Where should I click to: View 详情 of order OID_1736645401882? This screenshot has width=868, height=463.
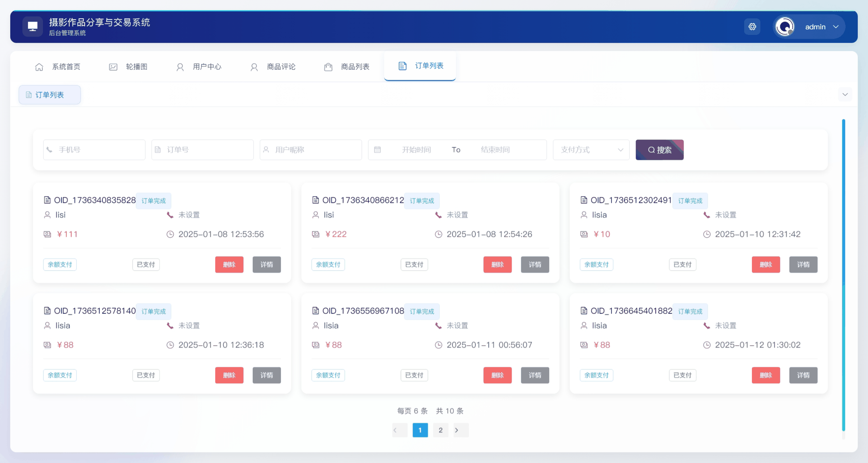tap(803, 375)
